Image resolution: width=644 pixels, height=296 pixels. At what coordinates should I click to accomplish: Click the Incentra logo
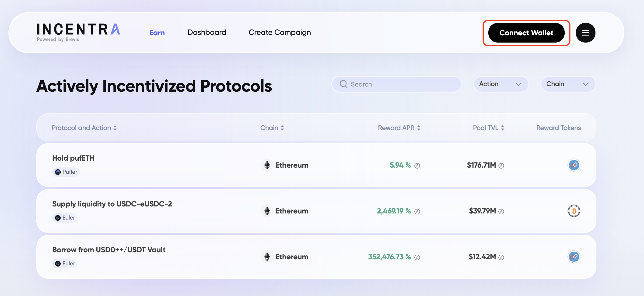(78, 32)
